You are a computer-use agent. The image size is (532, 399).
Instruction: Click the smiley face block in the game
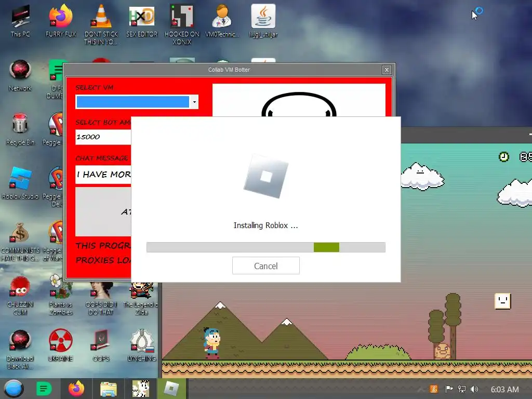pyautogui.click(x=502, y=301)
